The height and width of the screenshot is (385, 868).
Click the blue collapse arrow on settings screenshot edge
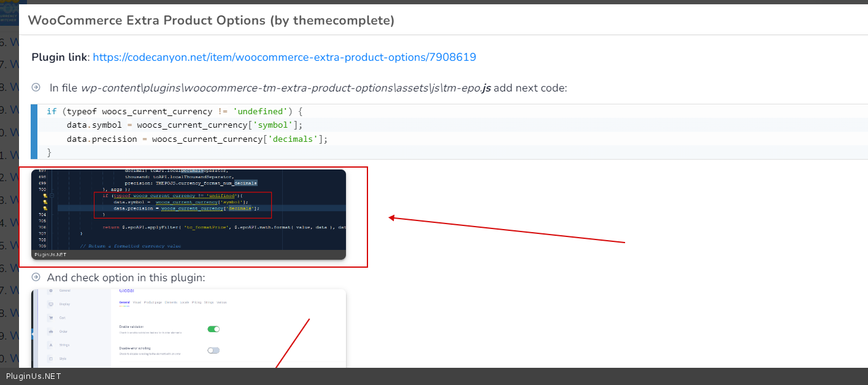pos(33,335)
